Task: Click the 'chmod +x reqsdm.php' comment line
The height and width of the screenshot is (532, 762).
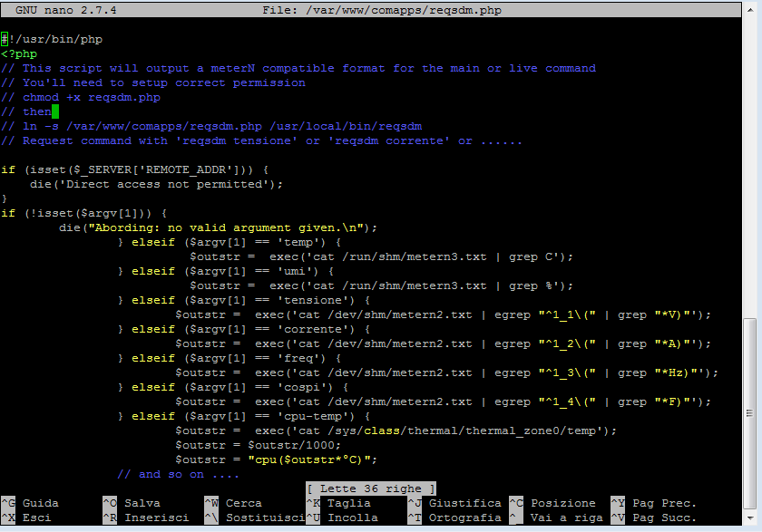Action: pyautogui.click(x=81, y=98)
